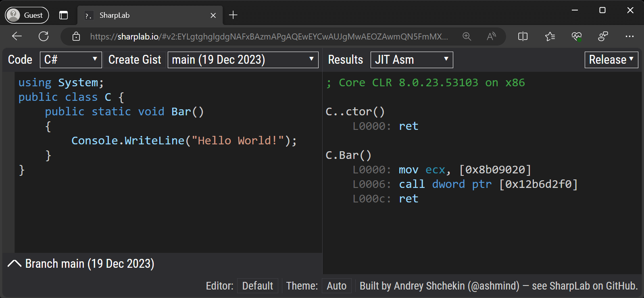
Task: Switch the Release build mode dropdown
Action: [x=611, y=60]
